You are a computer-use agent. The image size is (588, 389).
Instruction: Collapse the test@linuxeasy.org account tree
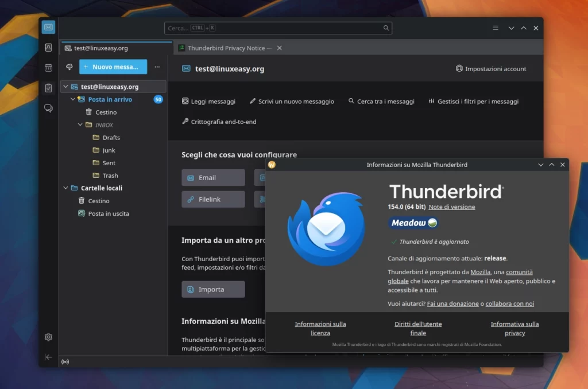coord(65,87)
